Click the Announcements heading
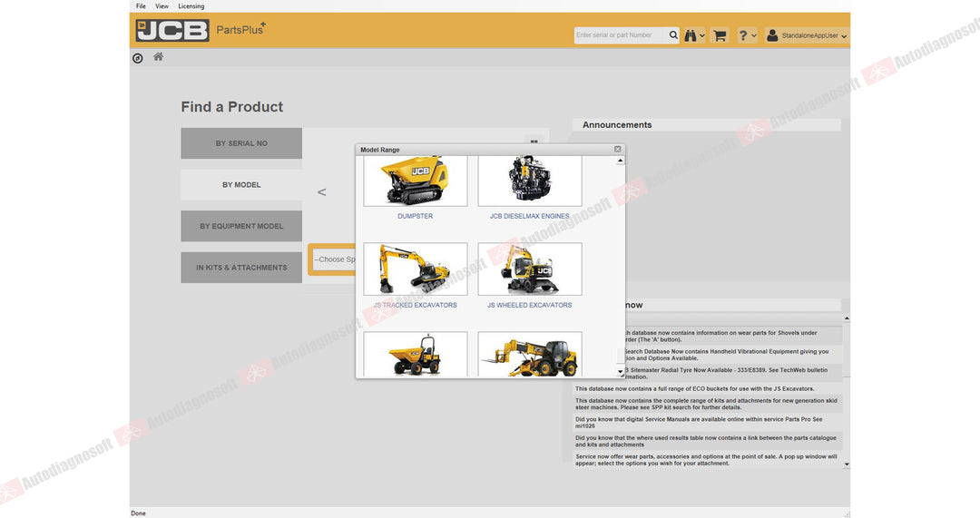980x518 pixels. (617, 125)
